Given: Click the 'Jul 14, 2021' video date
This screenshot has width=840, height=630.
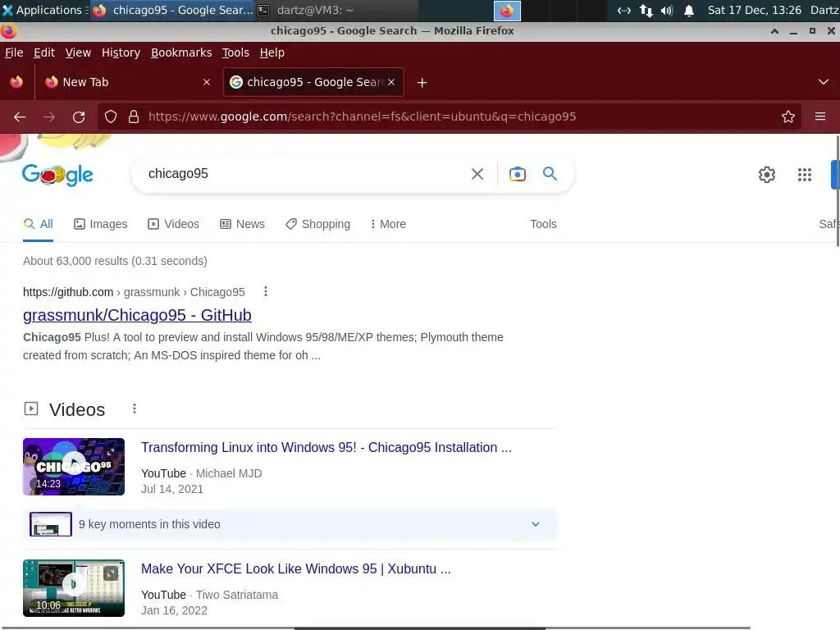Looking at the screenshot, I should coord(172,489).
